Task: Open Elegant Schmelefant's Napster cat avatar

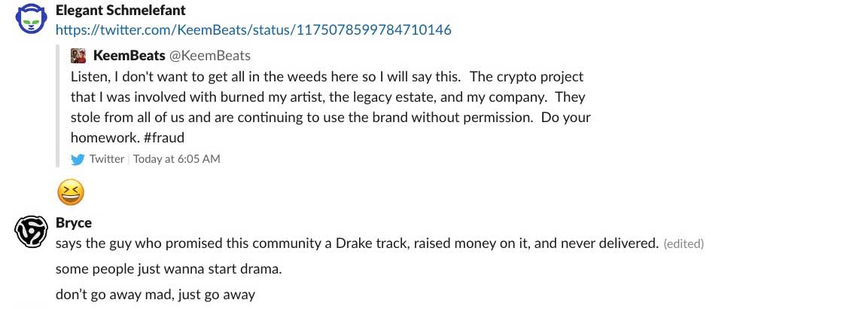Action: 30,20
